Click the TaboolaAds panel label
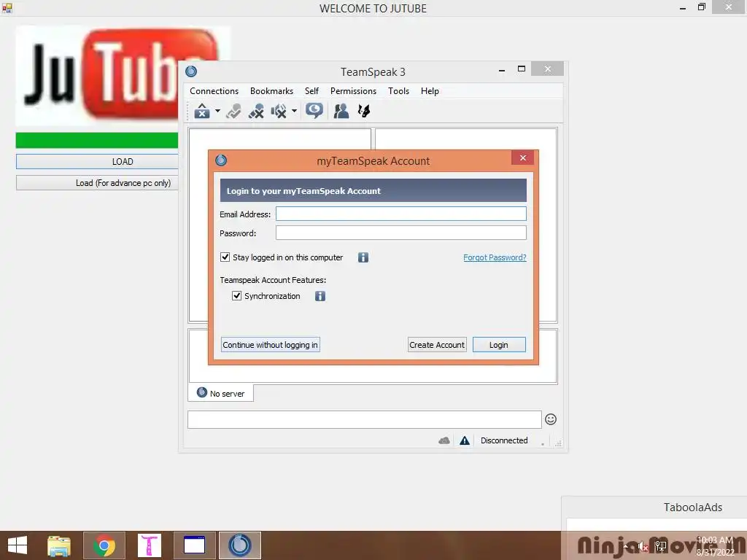Screen dimensions: 747x560 tap(693, 507)
